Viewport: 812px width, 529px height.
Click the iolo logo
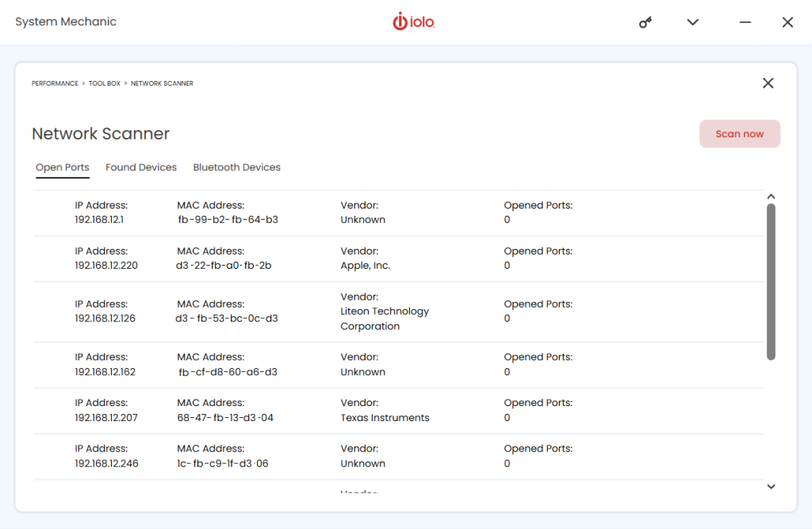(x=414, y=22)
